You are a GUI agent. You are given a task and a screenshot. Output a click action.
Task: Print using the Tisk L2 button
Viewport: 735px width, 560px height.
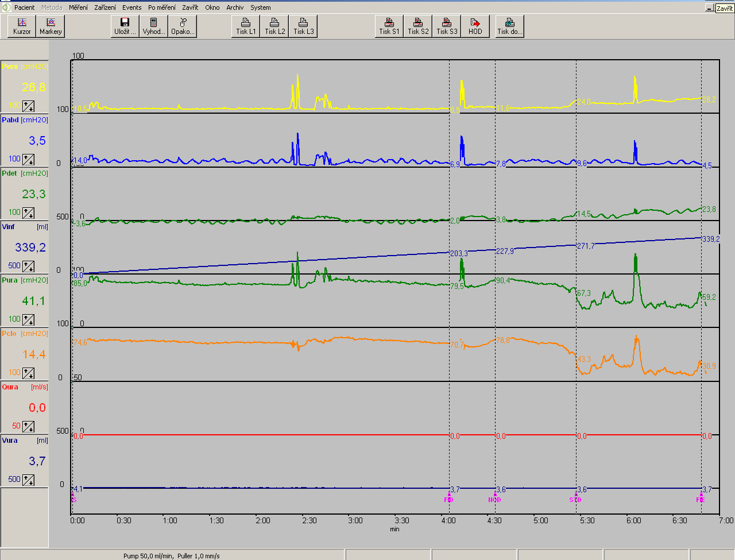(274, 26)
